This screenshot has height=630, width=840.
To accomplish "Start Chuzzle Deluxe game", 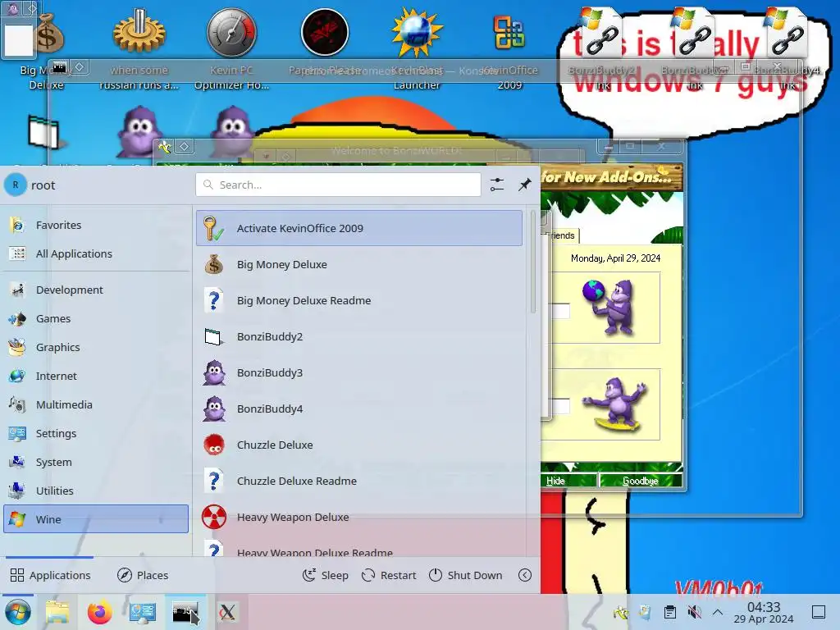I will [x=359, y=445].
